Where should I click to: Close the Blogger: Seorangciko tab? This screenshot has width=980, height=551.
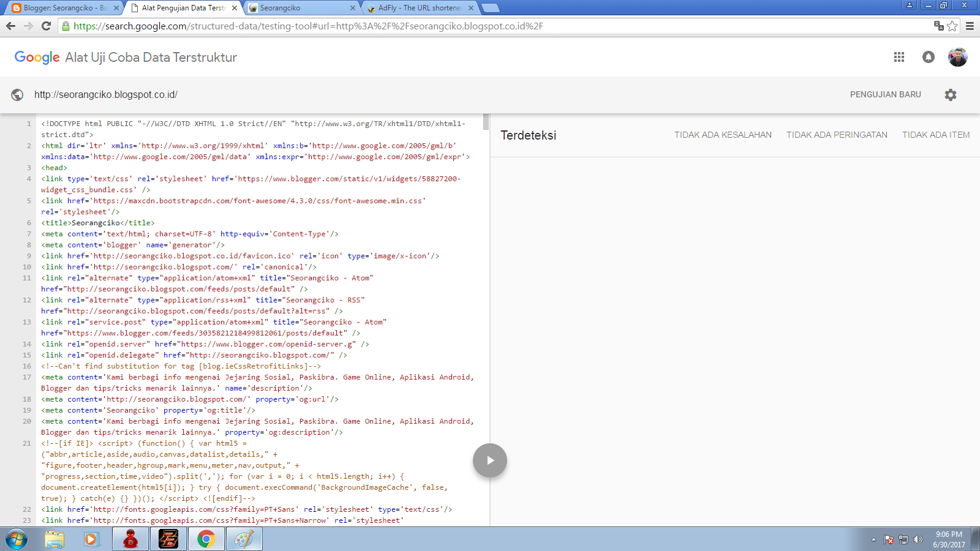point(116,8)
